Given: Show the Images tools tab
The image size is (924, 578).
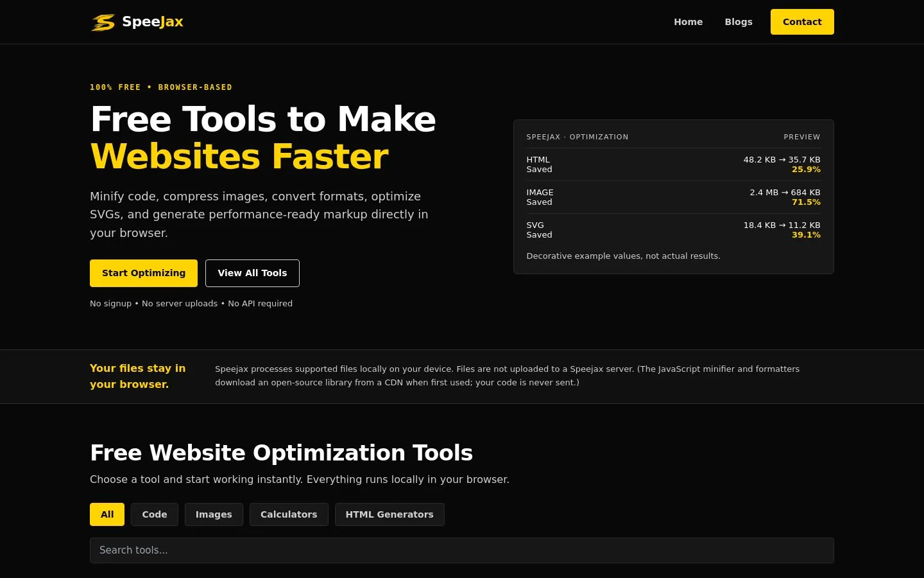Looking at the screenshot, I should pos(214,514).
